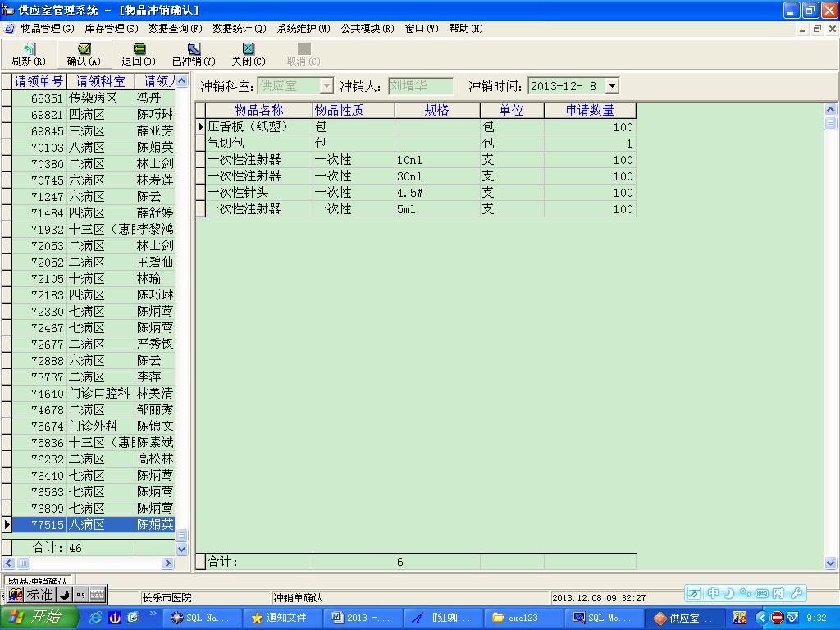Click the detail grid scroll down arrow

pos(830,563)
